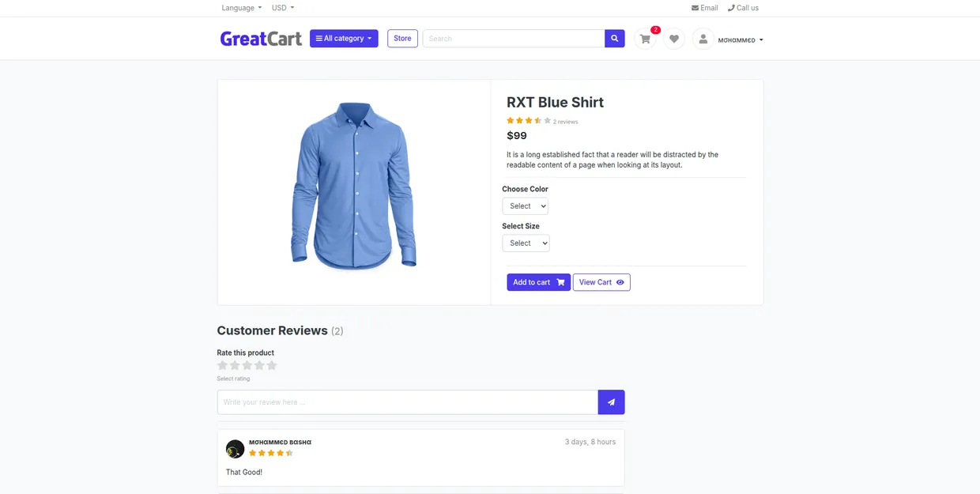Click the View Cart button
The image size is (980, 494).
[x=601, y=282]
